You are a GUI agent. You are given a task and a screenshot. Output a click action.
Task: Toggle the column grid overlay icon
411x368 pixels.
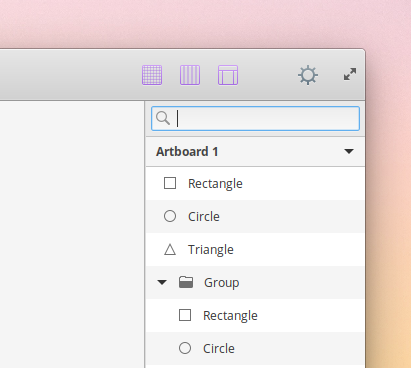pyautogui.click(x=190, y=75)
